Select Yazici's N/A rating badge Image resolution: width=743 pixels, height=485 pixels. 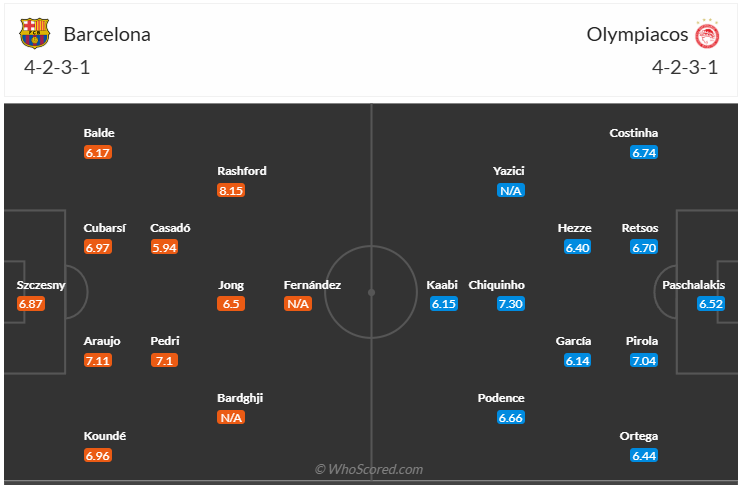[x=511, y=190]
